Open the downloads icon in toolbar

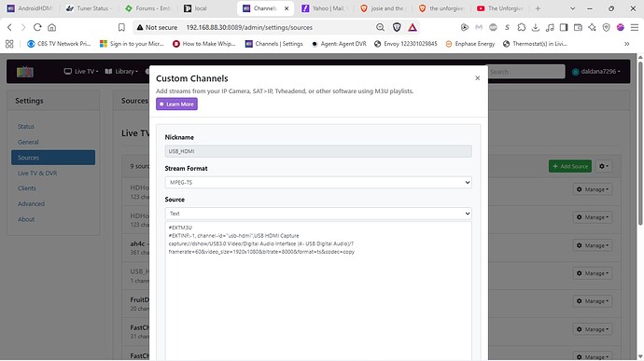pyautogui.click(x=536, y=27)
